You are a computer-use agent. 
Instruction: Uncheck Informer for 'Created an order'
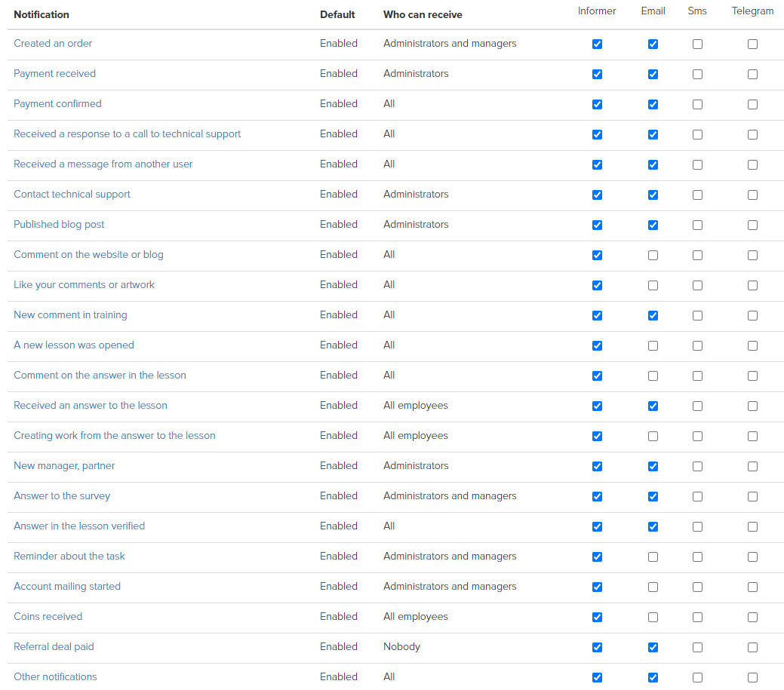pyautogui.click(x=597, y=44)
